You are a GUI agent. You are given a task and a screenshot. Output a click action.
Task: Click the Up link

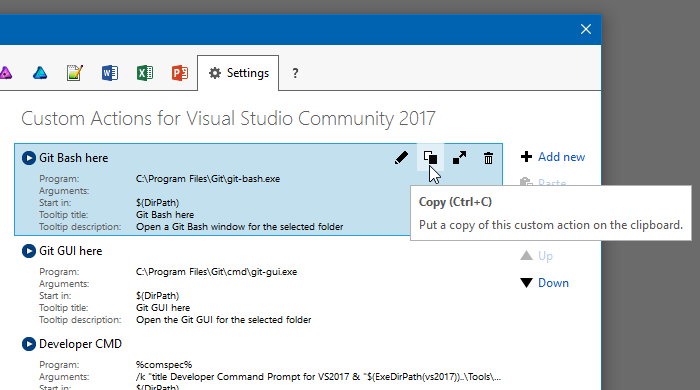[x=545, y=256]
